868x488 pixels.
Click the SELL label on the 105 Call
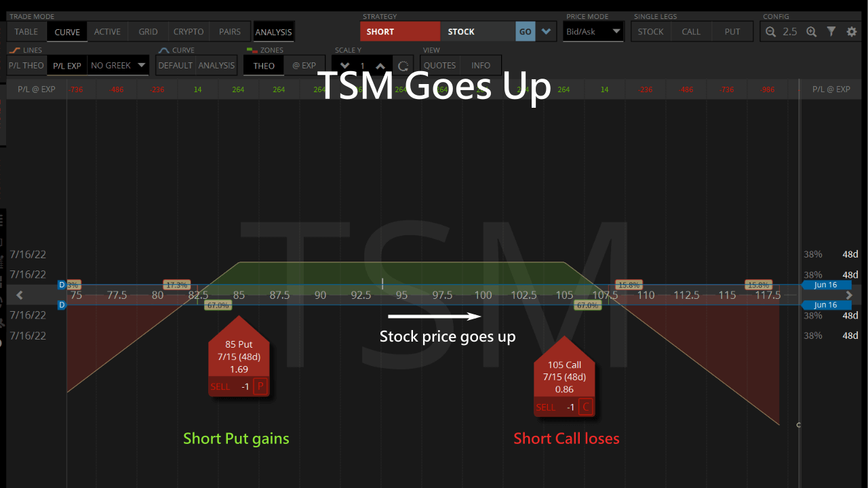point(546,407)
